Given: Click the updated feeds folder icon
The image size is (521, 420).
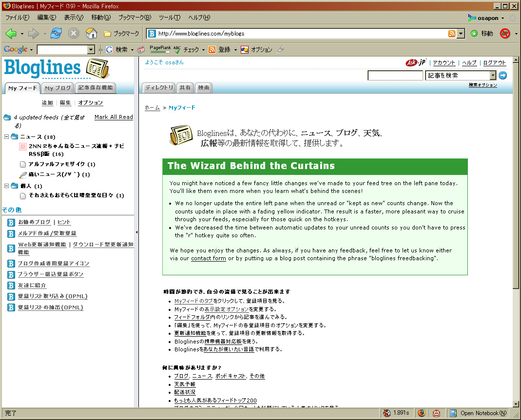Looking at the screenshot, I should click(x=7, y=117).
